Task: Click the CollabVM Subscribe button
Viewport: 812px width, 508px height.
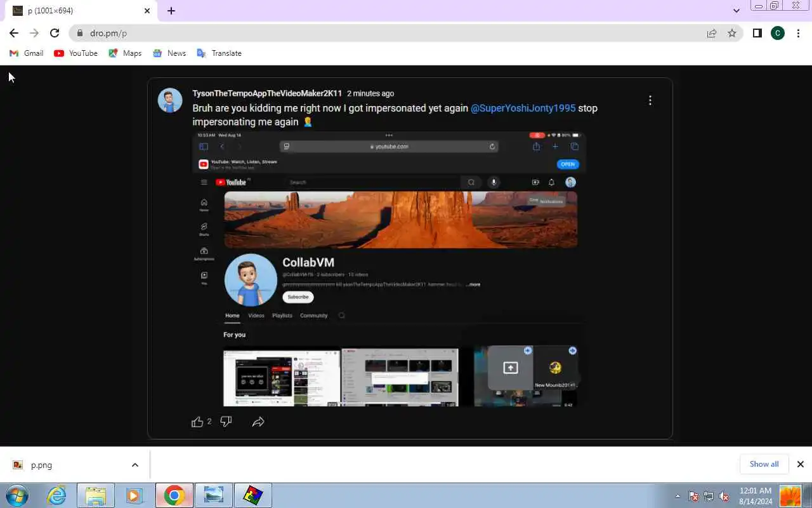Action: coord(298,297)
